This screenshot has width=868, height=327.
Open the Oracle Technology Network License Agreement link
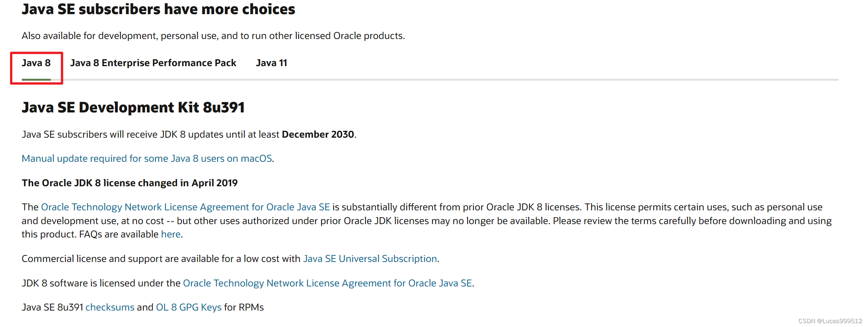[185, 207]
